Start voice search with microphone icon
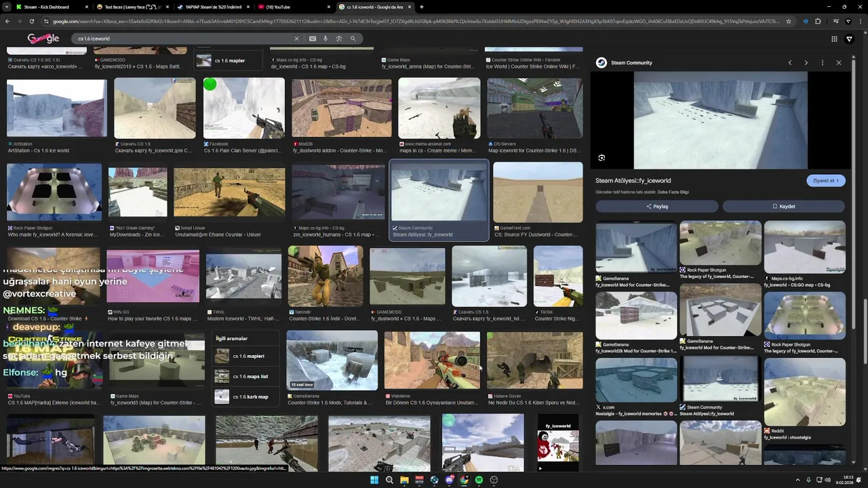The width and height of the screenshot is (868, 488). click(x=325, y=39)
